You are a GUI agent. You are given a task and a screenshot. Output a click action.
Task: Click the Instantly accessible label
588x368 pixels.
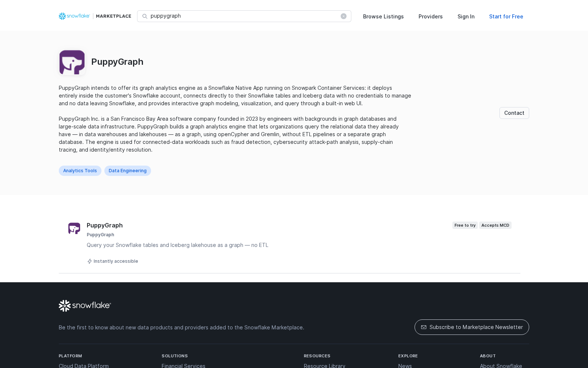coord(116,261)
